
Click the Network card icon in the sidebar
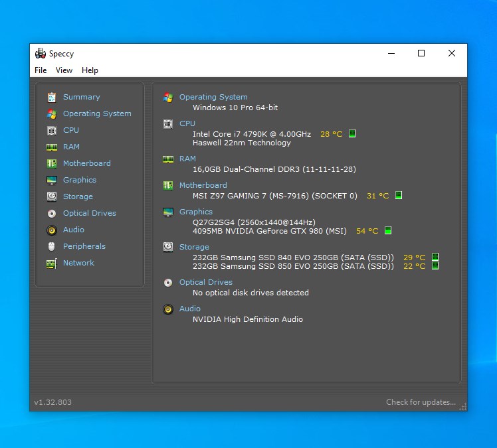52,263
